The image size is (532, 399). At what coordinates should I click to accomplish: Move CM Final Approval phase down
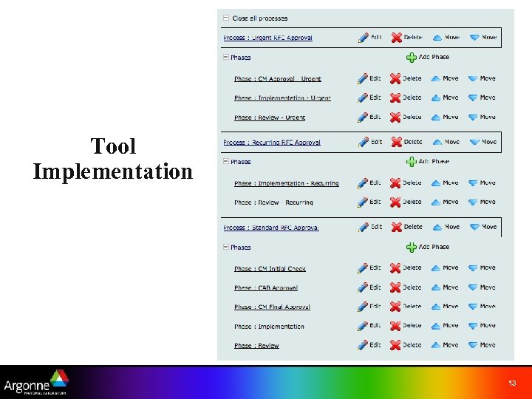click(482, 307)
